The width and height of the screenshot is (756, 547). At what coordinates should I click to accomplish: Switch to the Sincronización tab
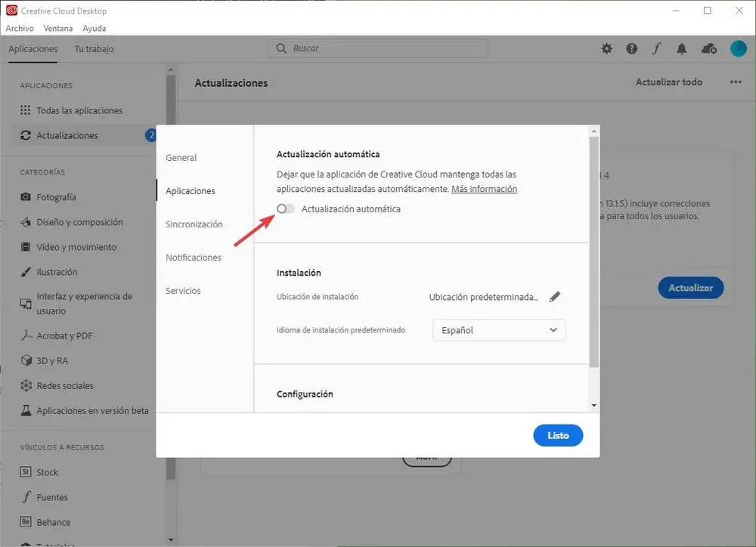194,224
